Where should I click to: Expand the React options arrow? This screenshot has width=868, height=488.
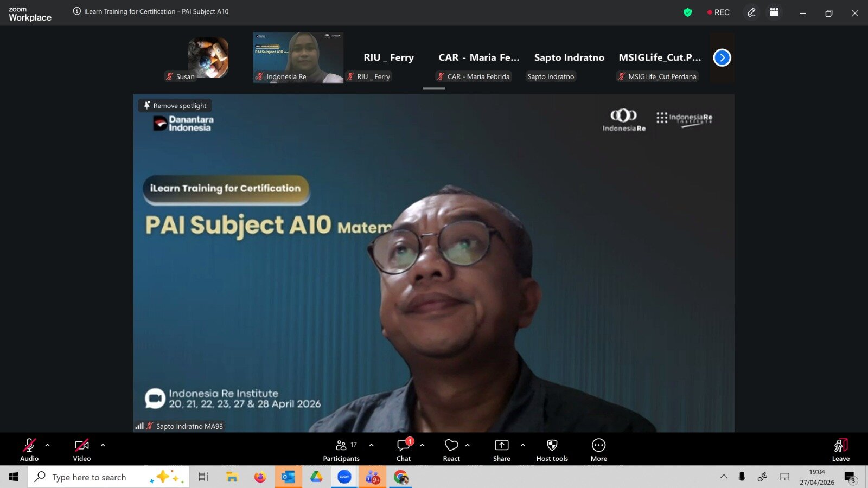pyautogui.click(x=468, y=445)
